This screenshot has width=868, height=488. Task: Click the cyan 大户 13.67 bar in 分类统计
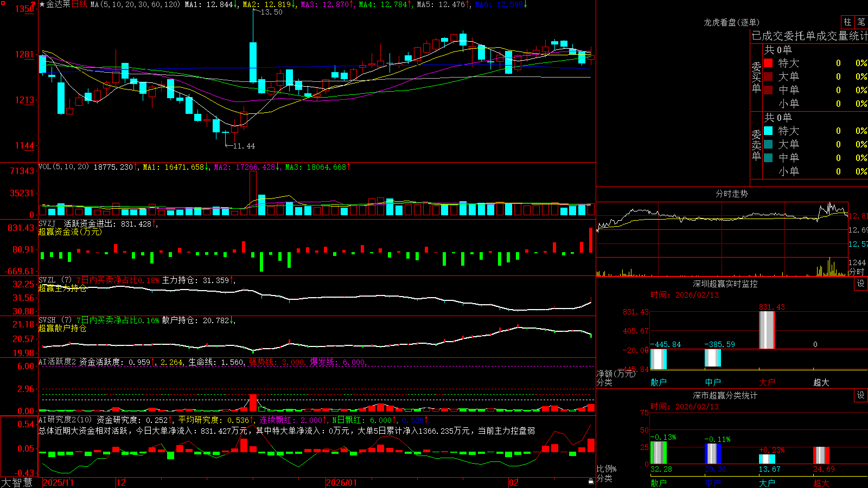point(767,459)
